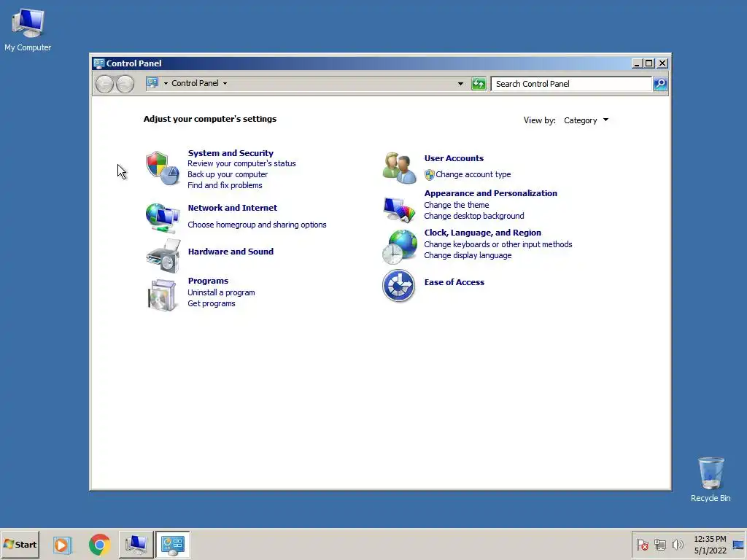Open Appearance and Personalization category link
The height and width of the screenshot is (560, 747).
click(491, 193)
